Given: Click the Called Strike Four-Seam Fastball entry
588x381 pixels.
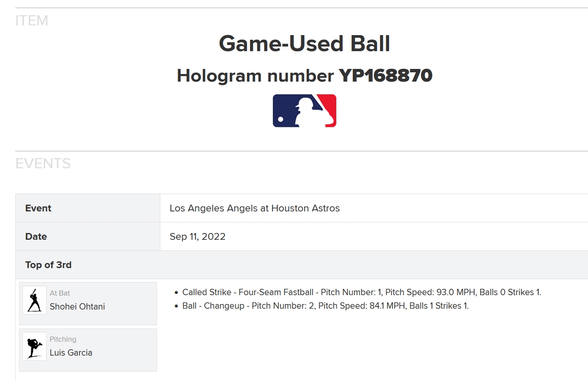Looking at the screenshot, I should 362,292.
